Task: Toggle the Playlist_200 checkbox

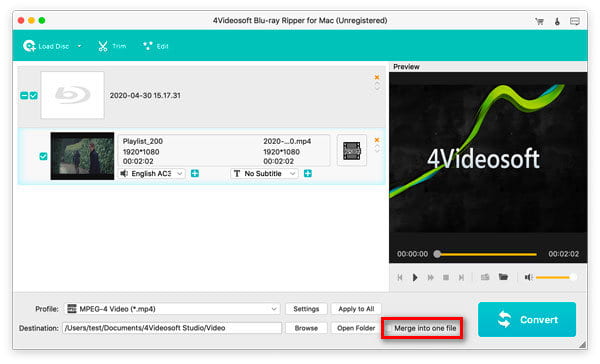Action: [x=43, y=156]
